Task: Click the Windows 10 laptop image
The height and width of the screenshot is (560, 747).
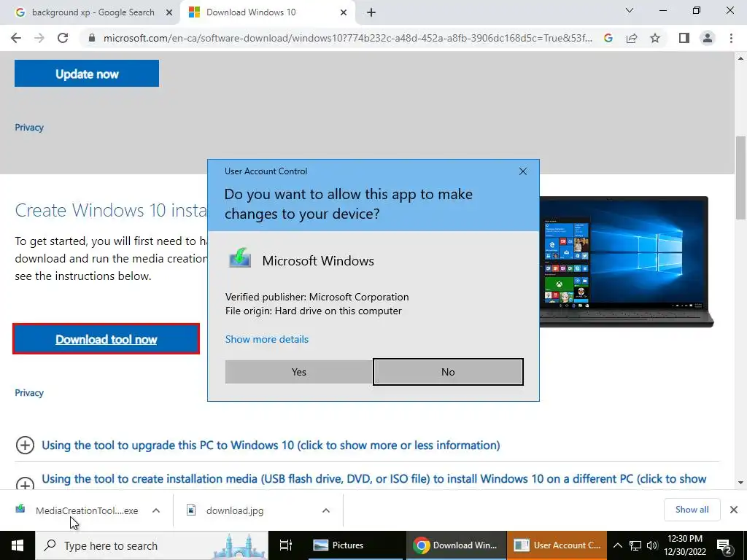Action: click(626, 261)
